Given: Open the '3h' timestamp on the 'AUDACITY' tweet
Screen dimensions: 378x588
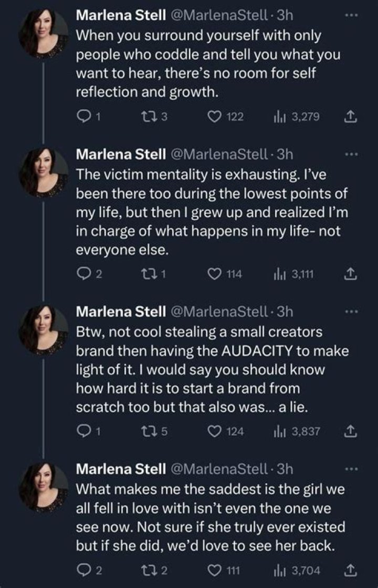Looking at the screenshot, I should tap(285, 312).
